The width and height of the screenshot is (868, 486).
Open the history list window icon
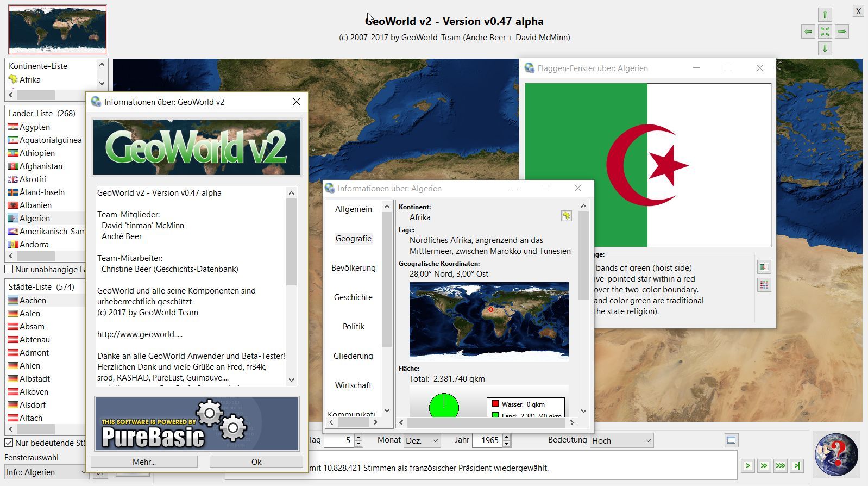click(731, 440)
